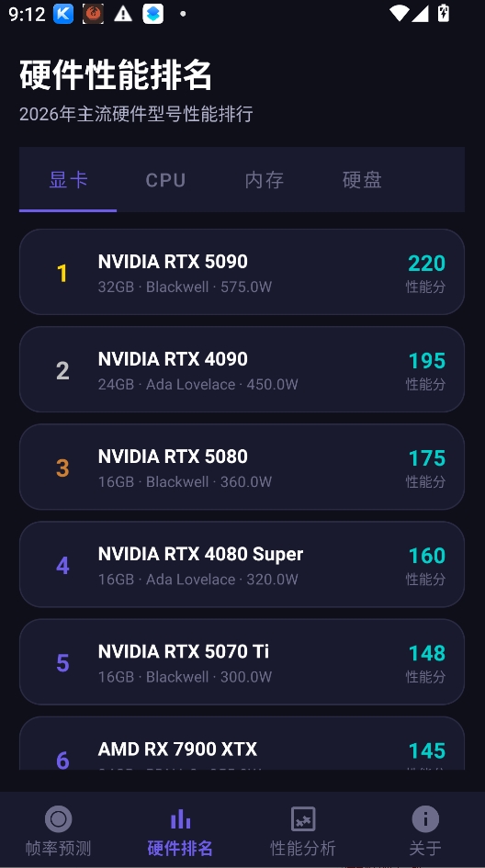Open the AMD RX 7900 XTX entry
The image size is (485, 868).
(x=242, y=743)
